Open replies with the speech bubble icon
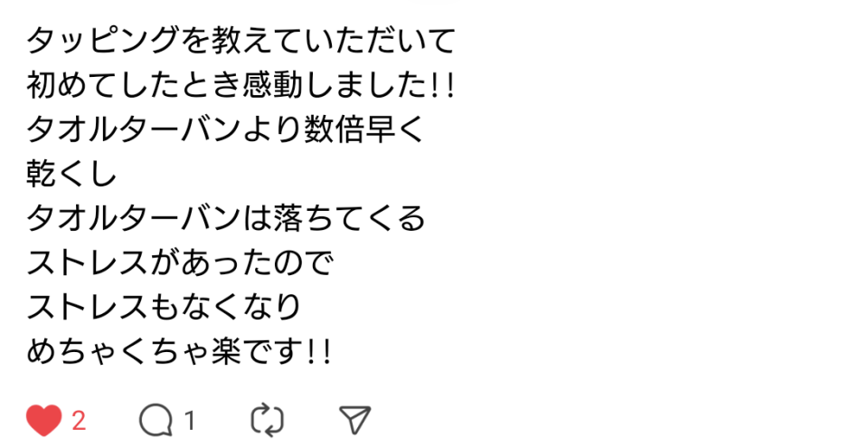 [x=156, y=420]
